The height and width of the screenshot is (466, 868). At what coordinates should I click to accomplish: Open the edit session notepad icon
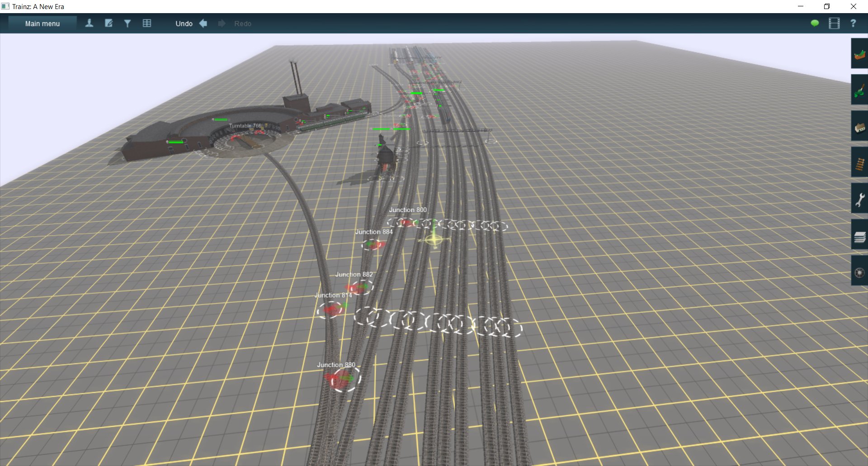point(108,24)
